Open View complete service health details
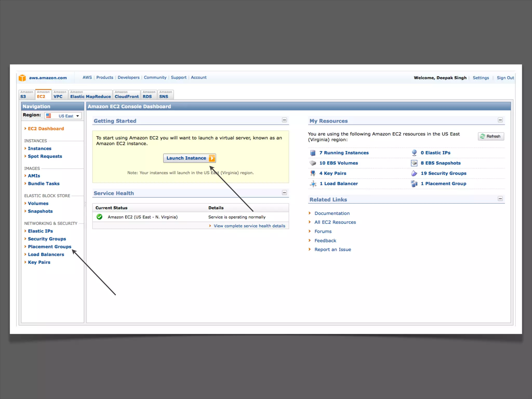The height and width of the screenshot is (399, 532). 249,226
